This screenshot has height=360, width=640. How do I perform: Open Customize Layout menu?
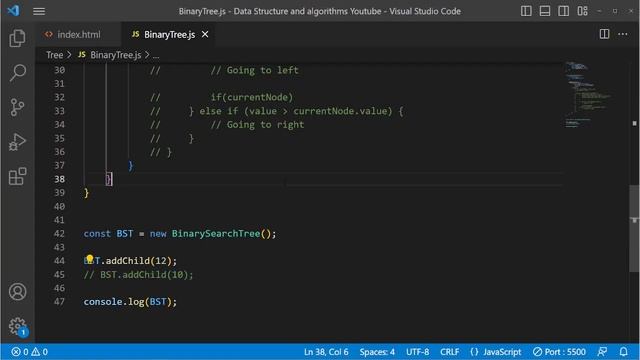click(x=582, y=11)
